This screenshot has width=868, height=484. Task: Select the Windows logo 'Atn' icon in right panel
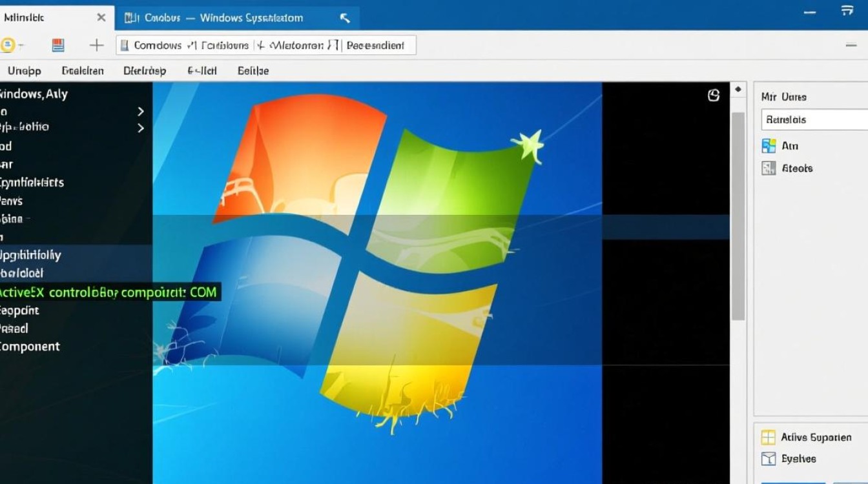[769, 145]
